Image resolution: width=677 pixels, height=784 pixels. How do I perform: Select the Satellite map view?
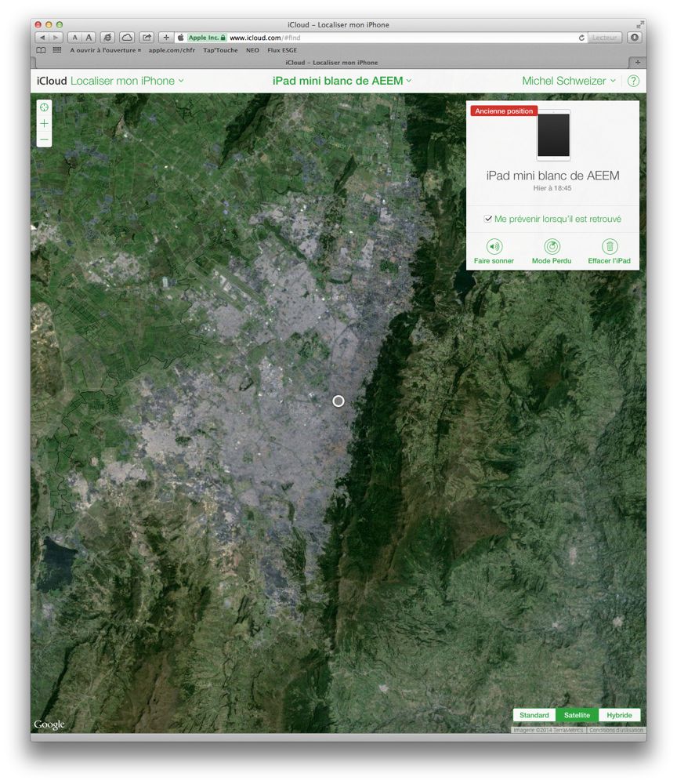coord(577,715)
